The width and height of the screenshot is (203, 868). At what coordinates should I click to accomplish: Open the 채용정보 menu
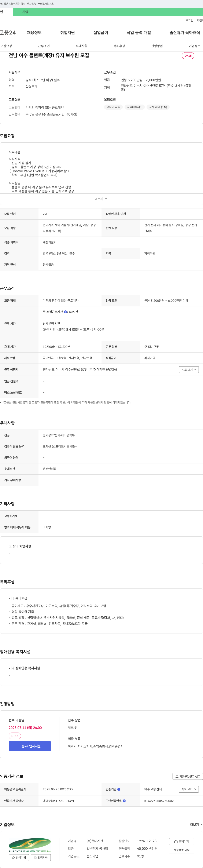coord(34,33)
